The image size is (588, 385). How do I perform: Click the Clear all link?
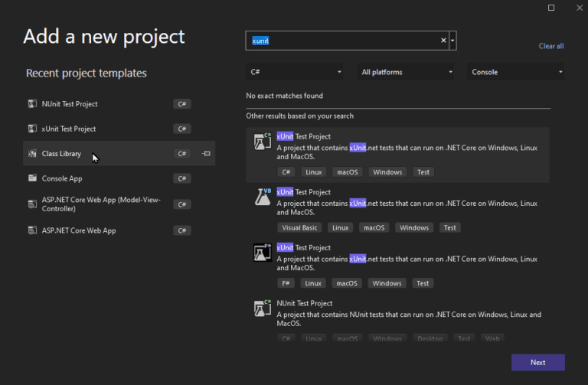tap(551, 46)
